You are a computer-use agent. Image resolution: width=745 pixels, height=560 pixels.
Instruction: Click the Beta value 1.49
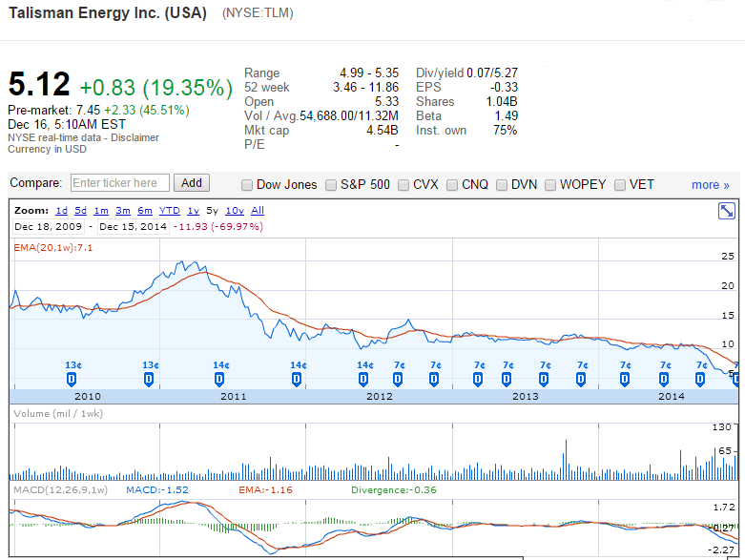pyautogui.click(x=506, y=115)
